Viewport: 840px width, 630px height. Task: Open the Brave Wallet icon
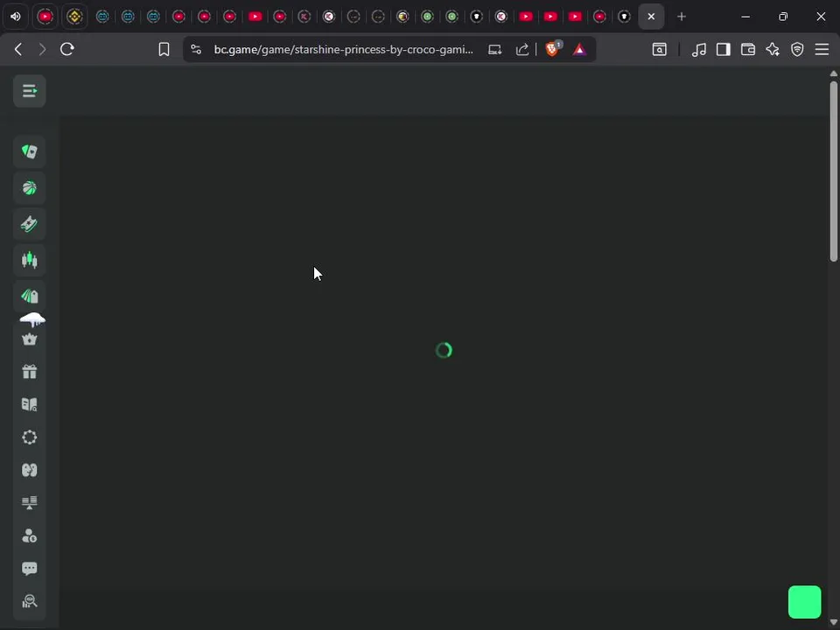(x=748, y=49)
